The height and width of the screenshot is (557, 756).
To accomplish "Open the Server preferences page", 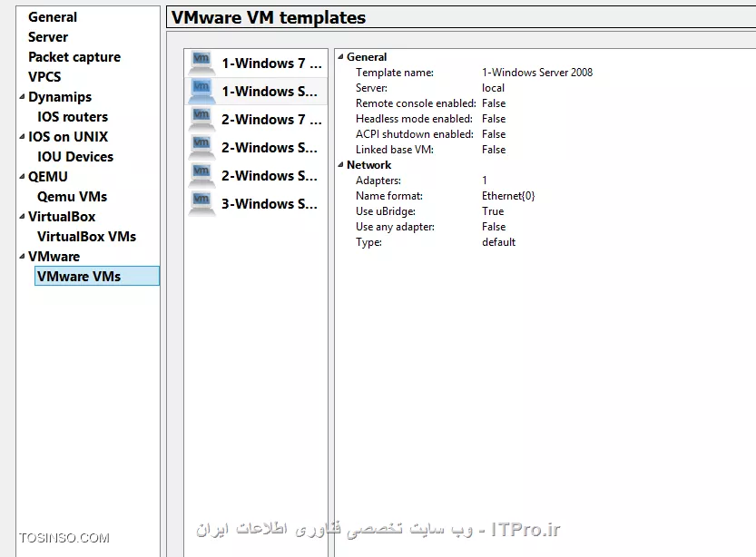I will [x=48, y=37].
